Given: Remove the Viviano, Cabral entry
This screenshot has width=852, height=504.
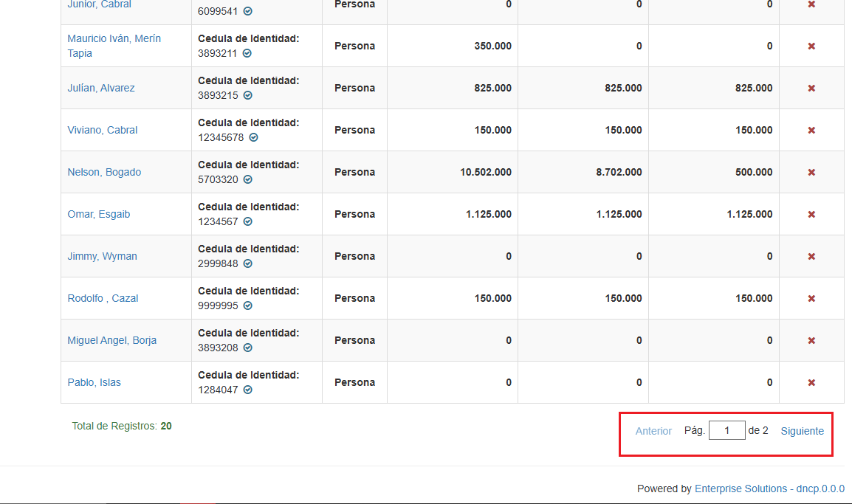Looking at the screenshot, I should point(811,130).
